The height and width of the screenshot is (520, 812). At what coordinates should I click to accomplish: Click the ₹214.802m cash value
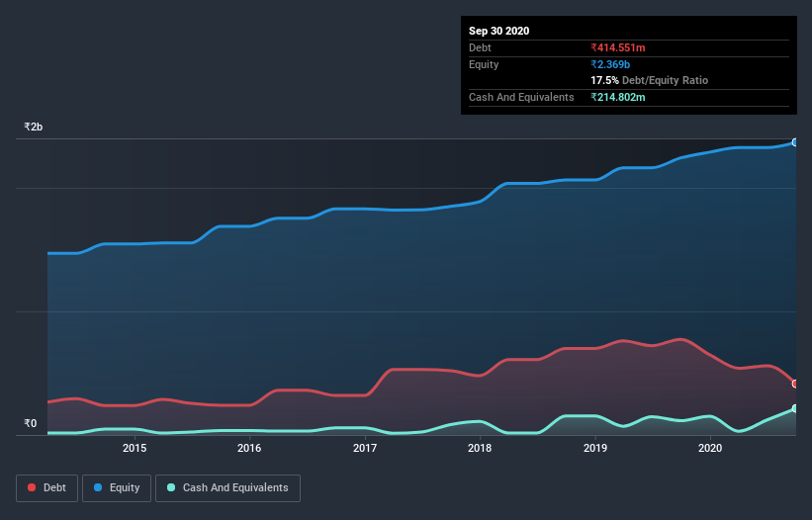point(618,97)
